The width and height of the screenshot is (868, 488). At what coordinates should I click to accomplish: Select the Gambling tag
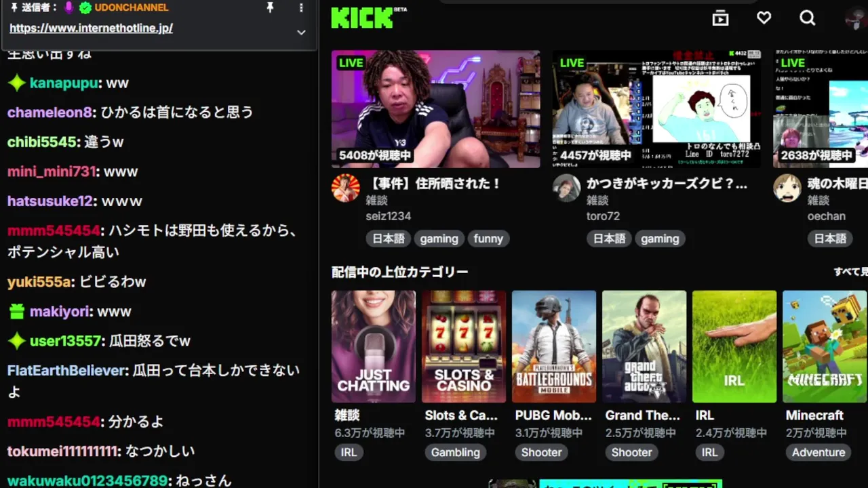(x=455, y=452)
